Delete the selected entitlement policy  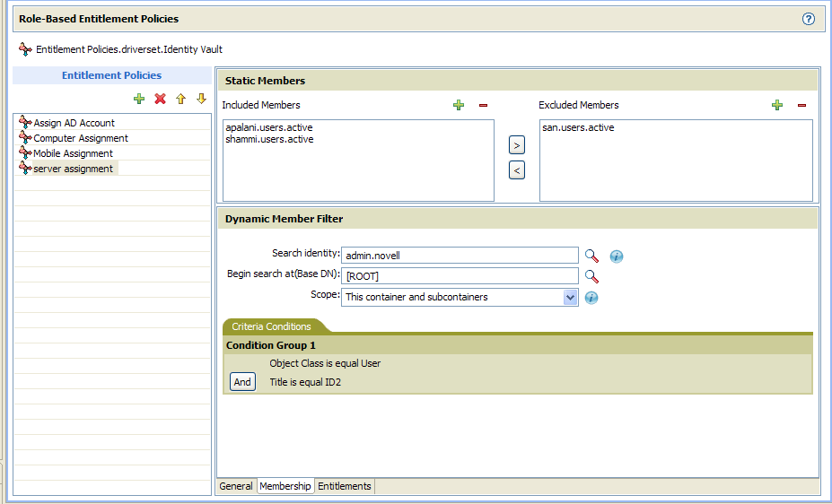[160, 99]
